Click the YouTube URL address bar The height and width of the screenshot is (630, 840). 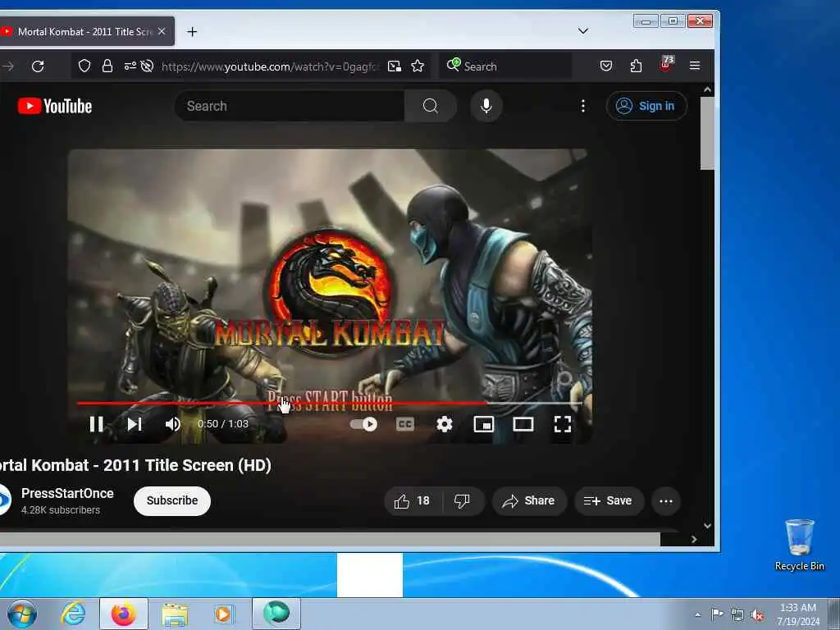pyautogui.click(x=270, y=66)
